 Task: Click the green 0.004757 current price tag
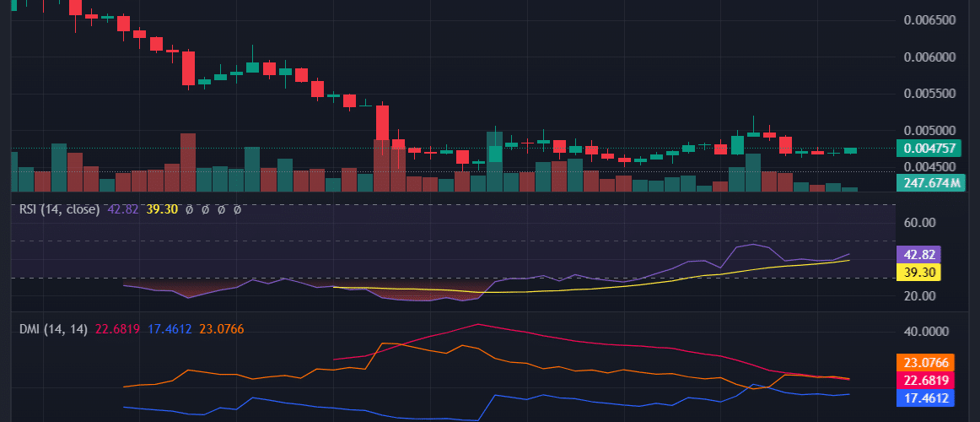[x=930, y=148]
